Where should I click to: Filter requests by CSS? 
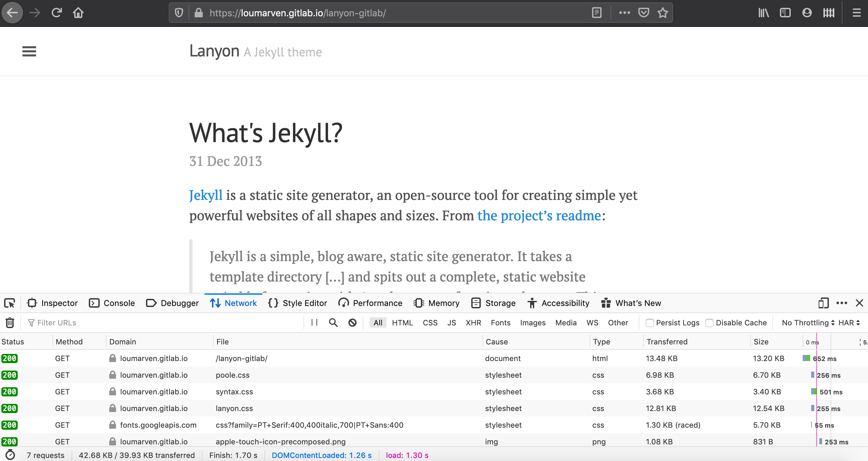coord(430,323)
